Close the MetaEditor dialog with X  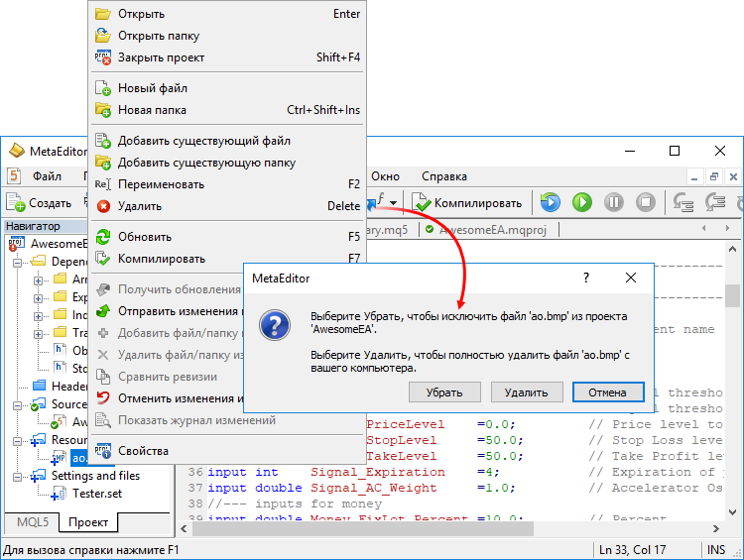point(631,278)
